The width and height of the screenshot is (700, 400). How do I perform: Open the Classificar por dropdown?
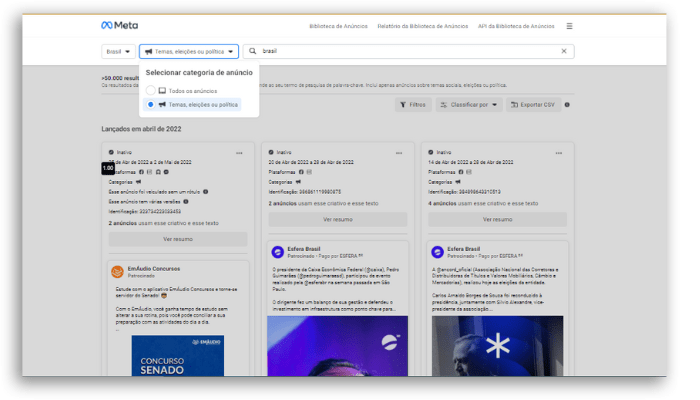469,105
